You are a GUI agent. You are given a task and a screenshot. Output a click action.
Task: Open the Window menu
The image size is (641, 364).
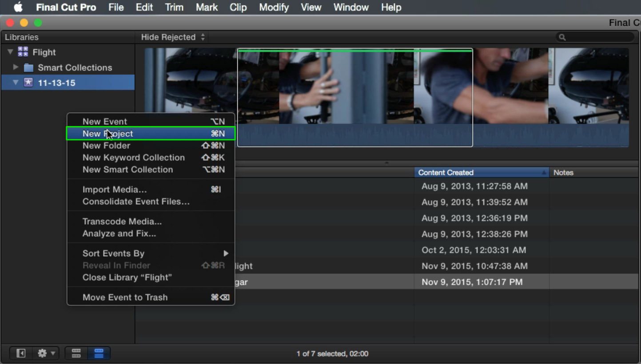click(x=351, y=7)
